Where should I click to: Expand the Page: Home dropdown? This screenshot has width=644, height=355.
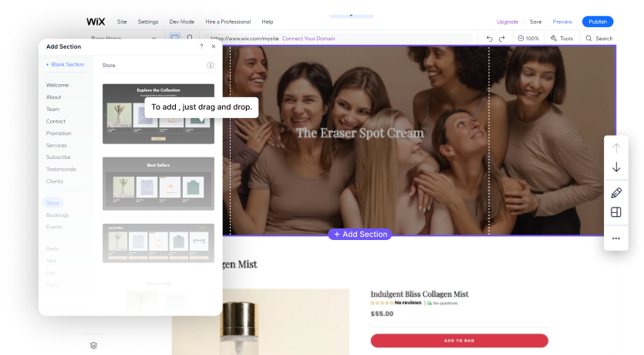(153, 38)
